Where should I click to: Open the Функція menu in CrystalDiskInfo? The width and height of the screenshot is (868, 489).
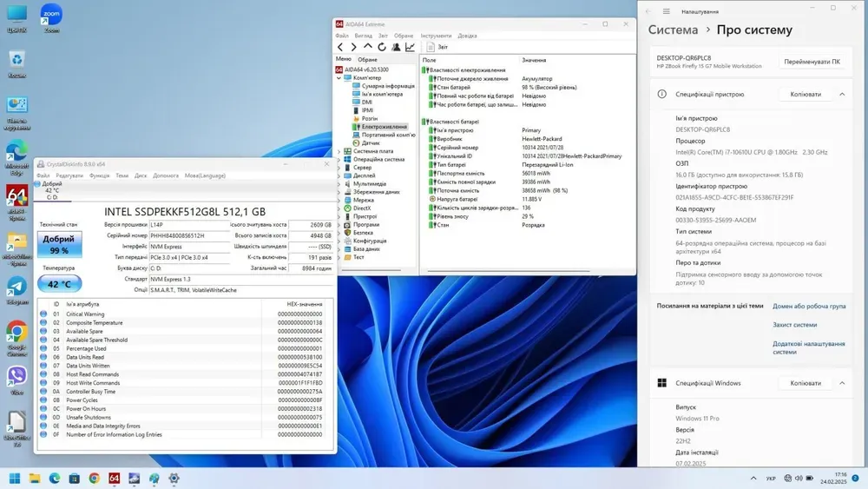(99, 175)
